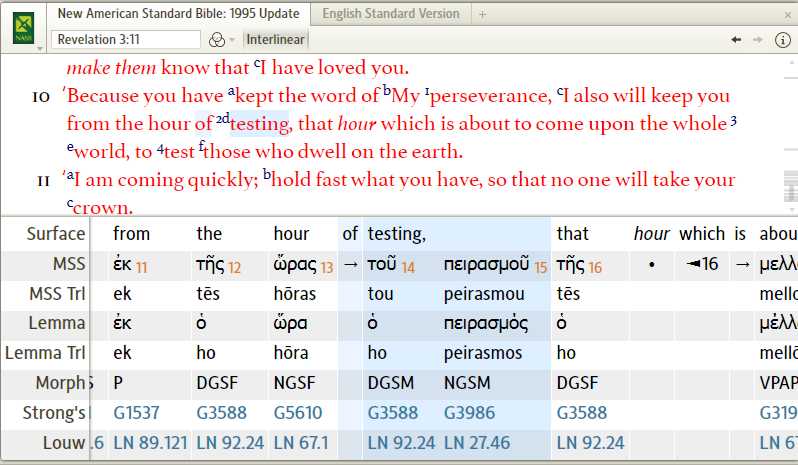Click the back-reference arrow ◄16 in MSS row
This screenshot has height=465, width=798.
[702, 264]
